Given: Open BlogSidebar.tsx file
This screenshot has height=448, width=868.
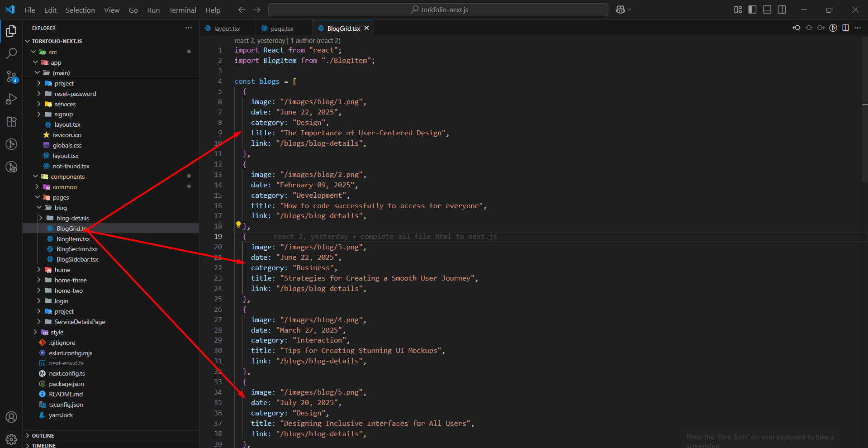Looking at the screenshot, I should (111, 260).
